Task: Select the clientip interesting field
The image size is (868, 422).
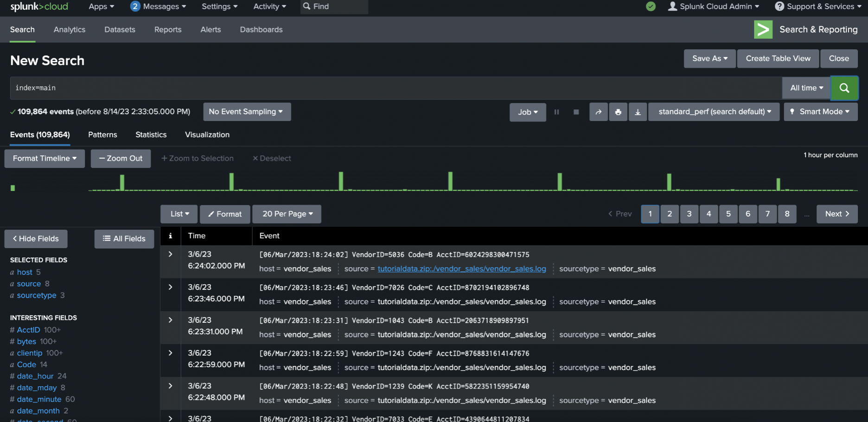Action: pos(30,353)
